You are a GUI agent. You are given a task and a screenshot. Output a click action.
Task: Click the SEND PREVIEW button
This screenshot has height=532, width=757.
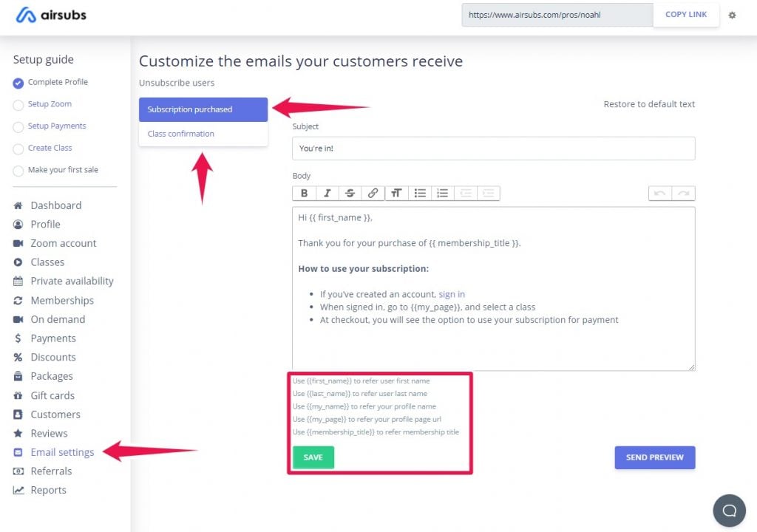point(655,457)
